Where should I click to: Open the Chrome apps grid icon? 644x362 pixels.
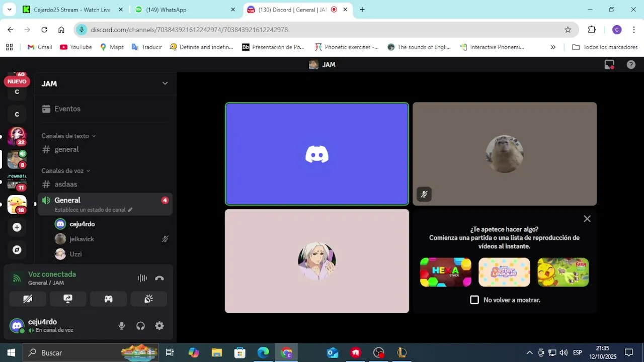point(9,47)
